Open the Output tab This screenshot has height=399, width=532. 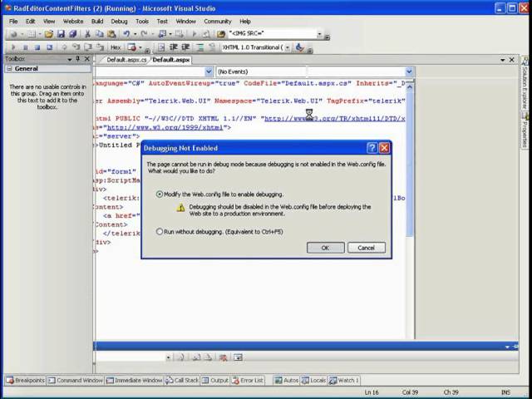(215, 381)
